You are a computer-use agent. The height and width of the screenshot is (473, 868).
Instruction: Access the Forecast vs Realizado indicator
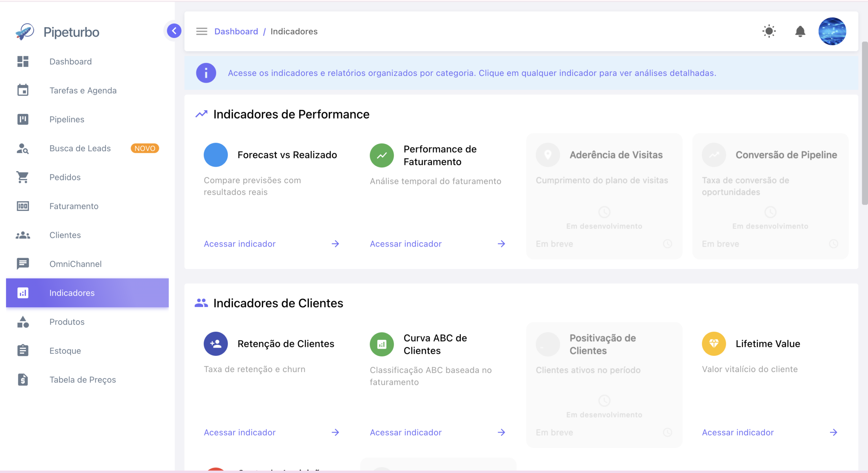point(239,244)
